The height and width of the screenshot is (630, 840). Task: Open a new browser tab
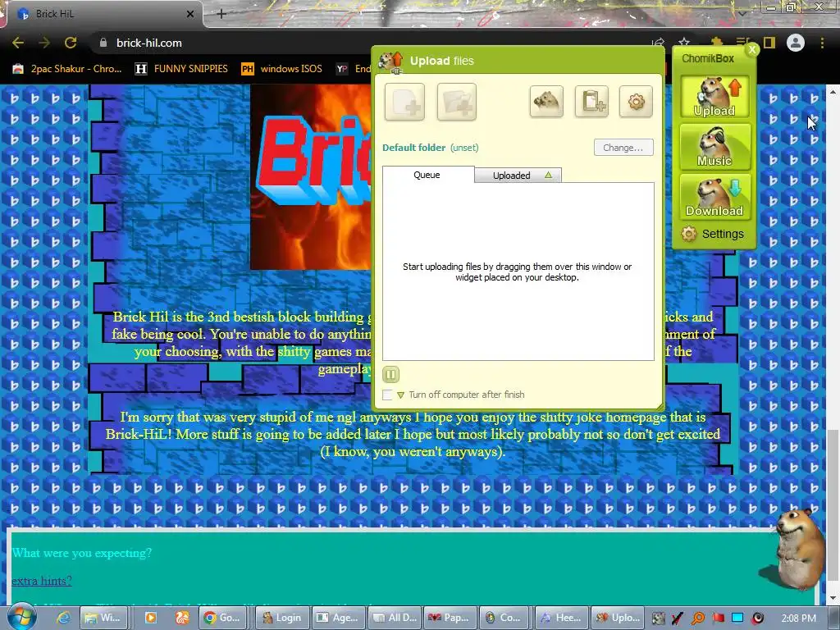tap(221, 14)
